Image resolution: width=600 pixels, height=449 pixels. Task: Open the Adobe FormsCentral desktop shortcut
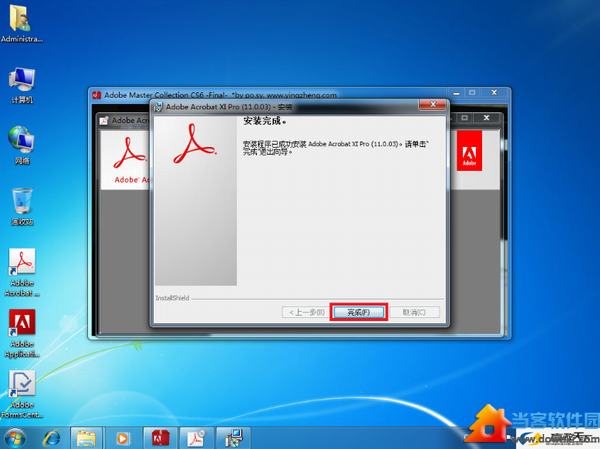[x=22, y=394]
